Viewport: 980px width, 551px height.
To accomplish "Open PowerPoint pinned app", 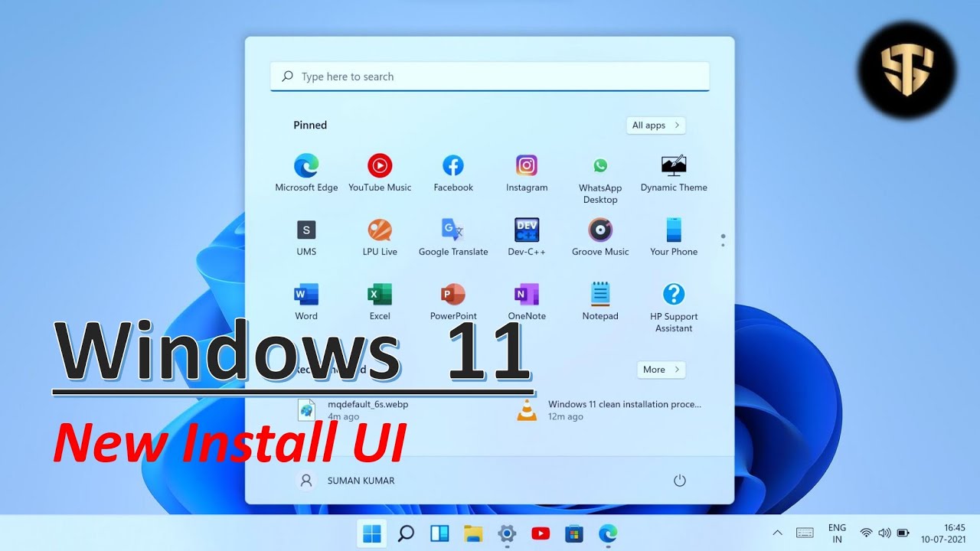I will click(453, 302).
